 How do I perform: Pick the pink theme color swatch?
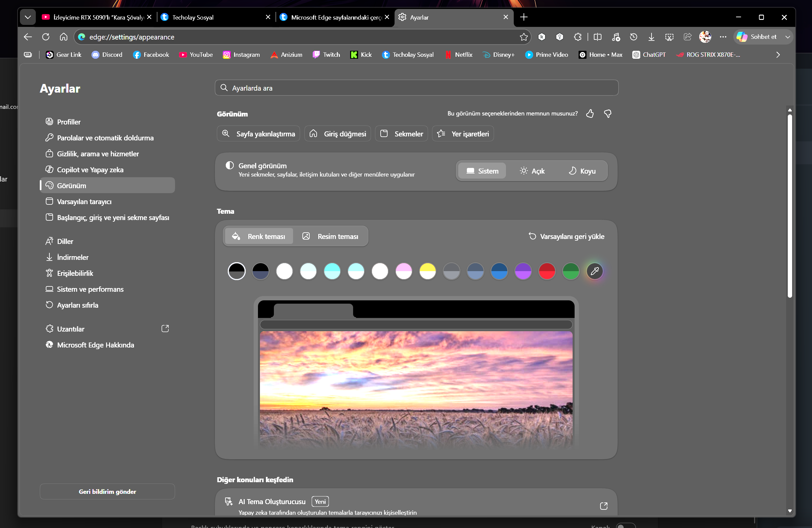point(404,271)
